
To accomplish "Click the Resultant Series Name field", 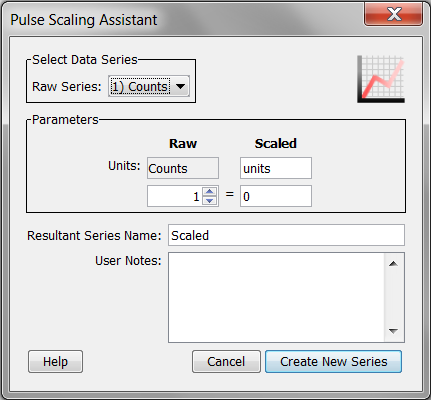I will pos(286,235).
